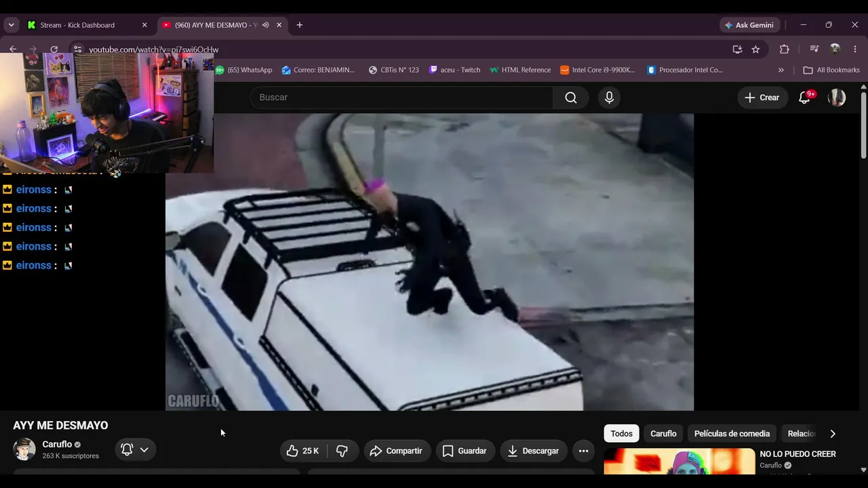Image resolution: width=868 pixels, height=488 pixels.
Task: Click the AYY ME DESMAYO video title
Action: point(60,426)
